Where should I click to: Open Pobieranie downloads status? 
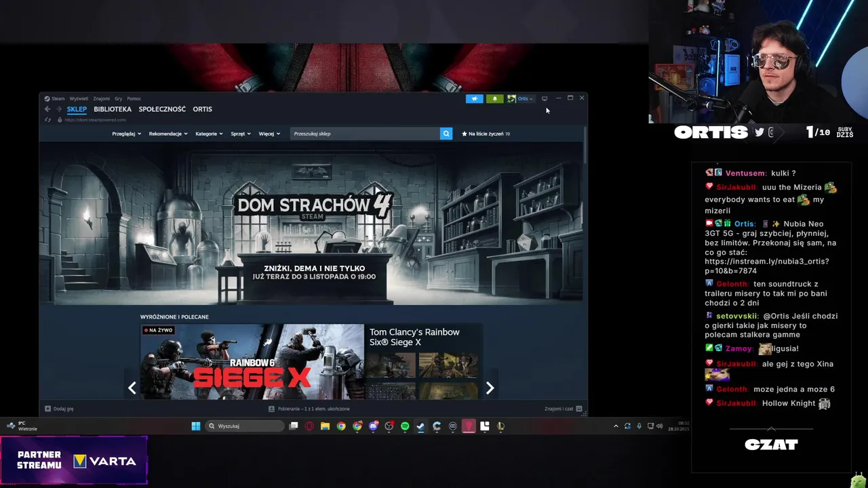click(x=309, y=409)
